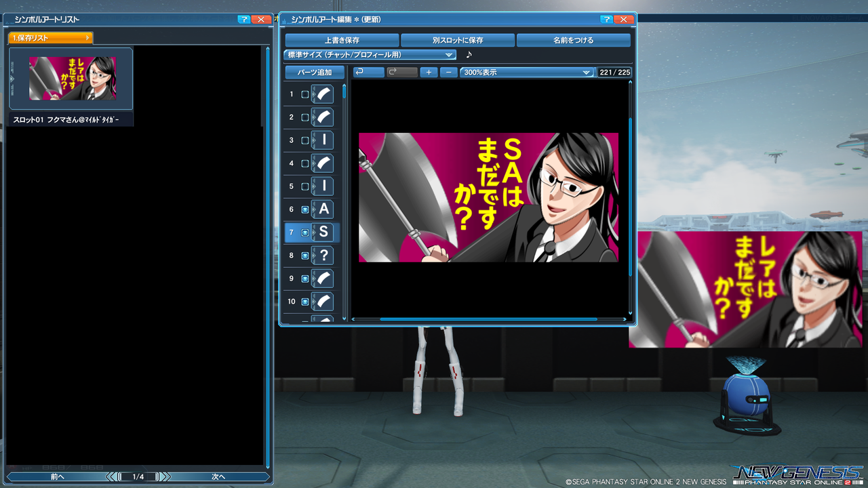The width and height of the screenshot is (868, 488).
Task: Click the canvas vertical scrollbar
Action: (x=631, y=197)
